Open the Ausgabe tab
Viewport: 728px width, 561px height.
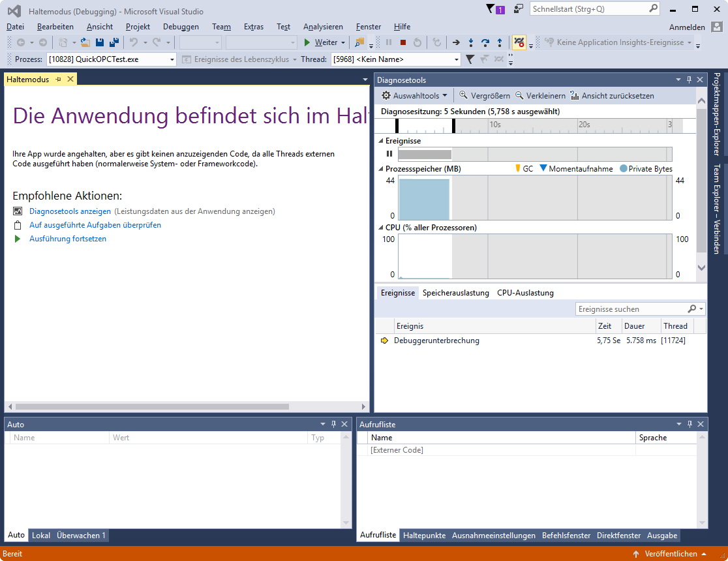click(662, 536)
